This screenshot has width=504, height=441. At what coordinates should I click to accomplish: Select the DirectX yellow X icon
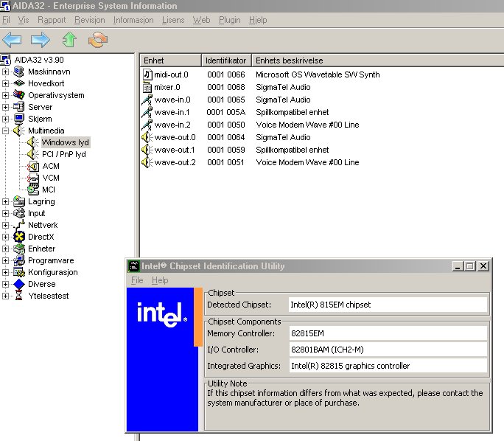tap(19, 237)
